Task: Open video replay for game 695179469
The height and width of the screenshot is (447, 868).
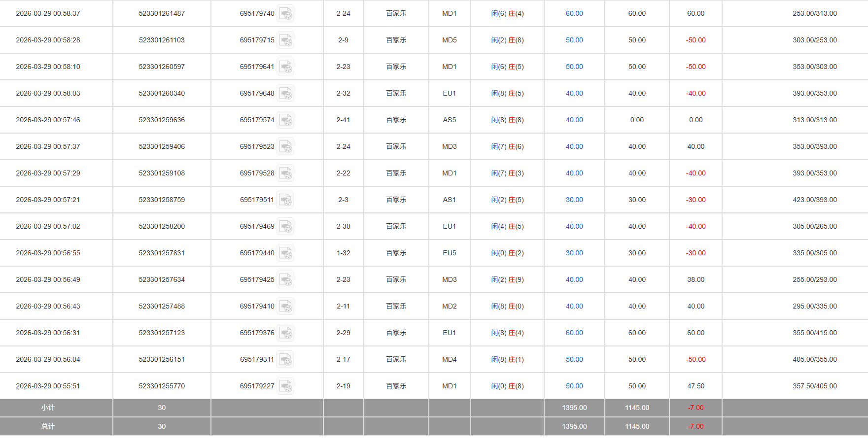Action: click(285, 227)
